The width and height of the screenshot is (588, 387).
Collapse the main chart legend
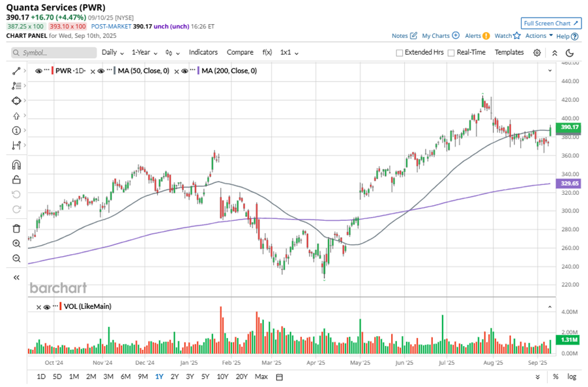pos(550,70)
